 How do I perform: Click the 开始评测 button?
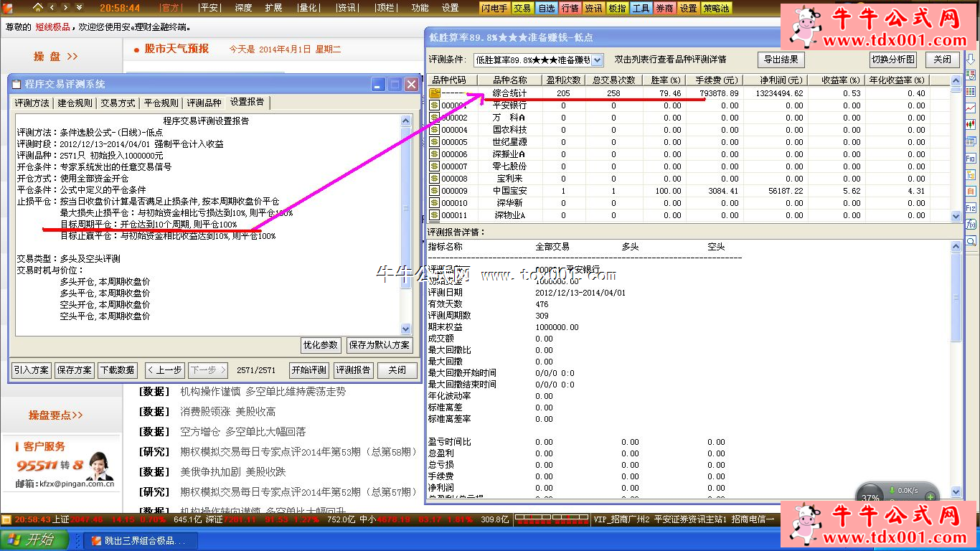point(309,370)
